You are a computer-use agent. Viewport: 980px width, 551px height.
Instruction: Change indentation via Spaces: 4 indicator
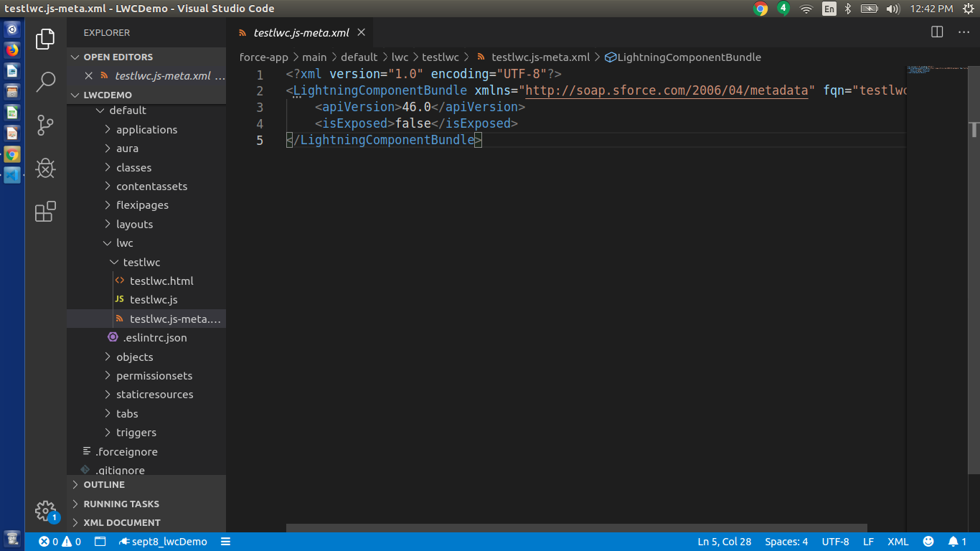786,542
